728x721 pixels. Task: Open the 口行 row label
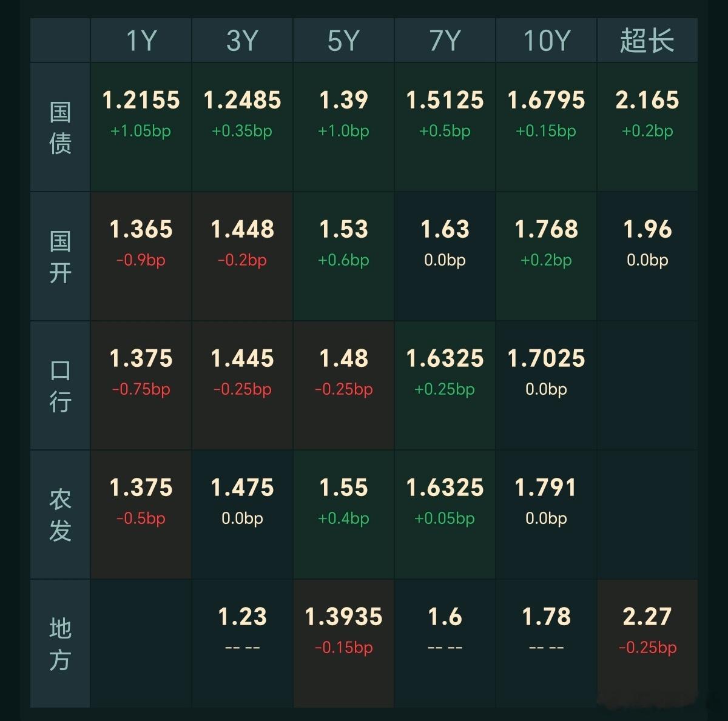60,386
